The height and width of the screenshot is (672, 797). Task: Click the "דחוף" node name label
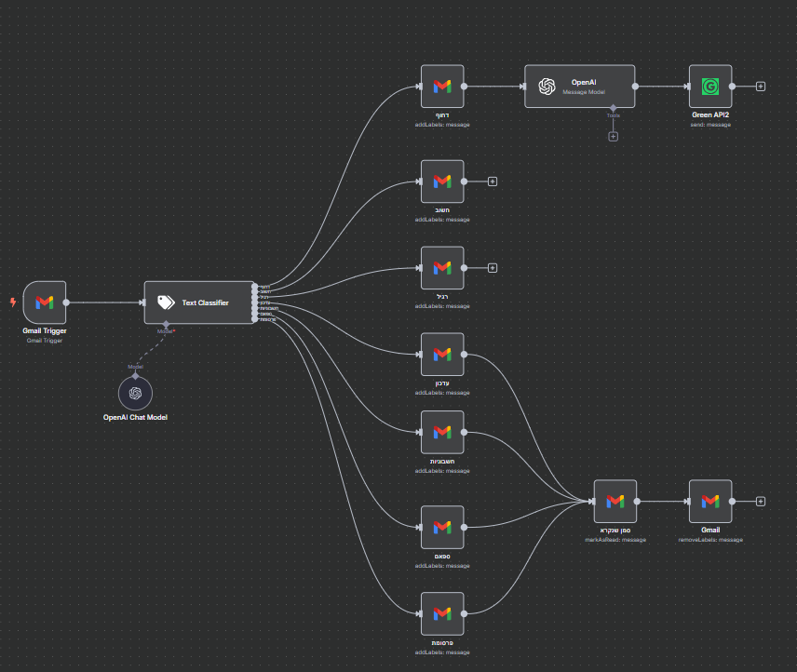[442, 114]
